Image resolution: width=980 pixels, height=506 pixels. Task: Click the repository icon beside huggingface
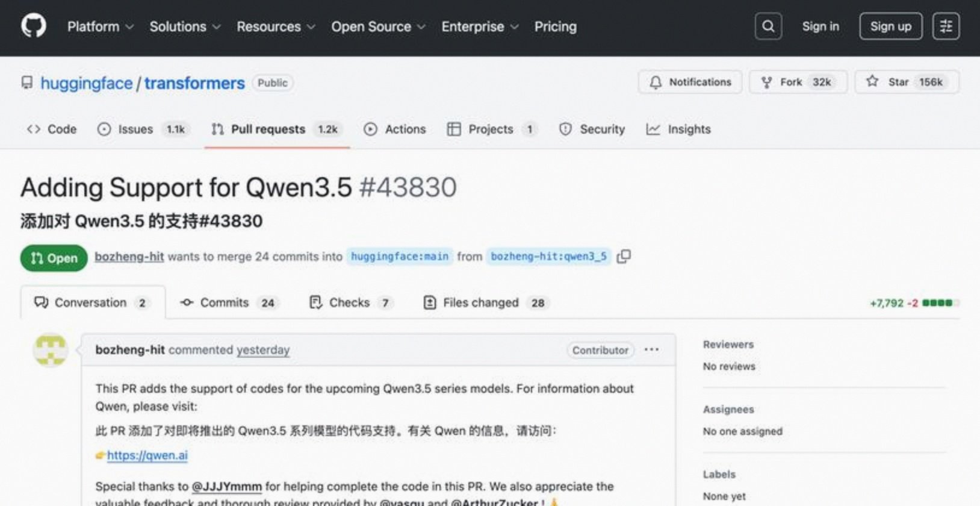click(x=27, y=83)
